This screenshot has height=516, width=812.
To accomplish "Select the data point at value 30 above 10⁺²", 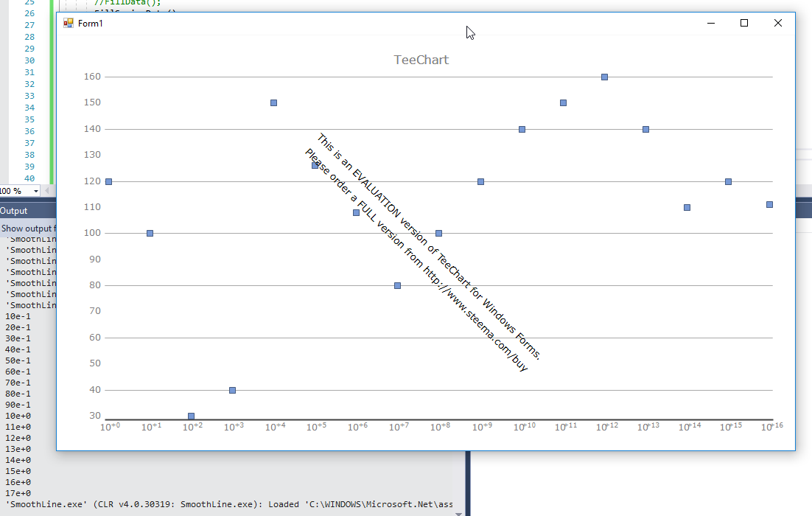I will coord(191,416).
